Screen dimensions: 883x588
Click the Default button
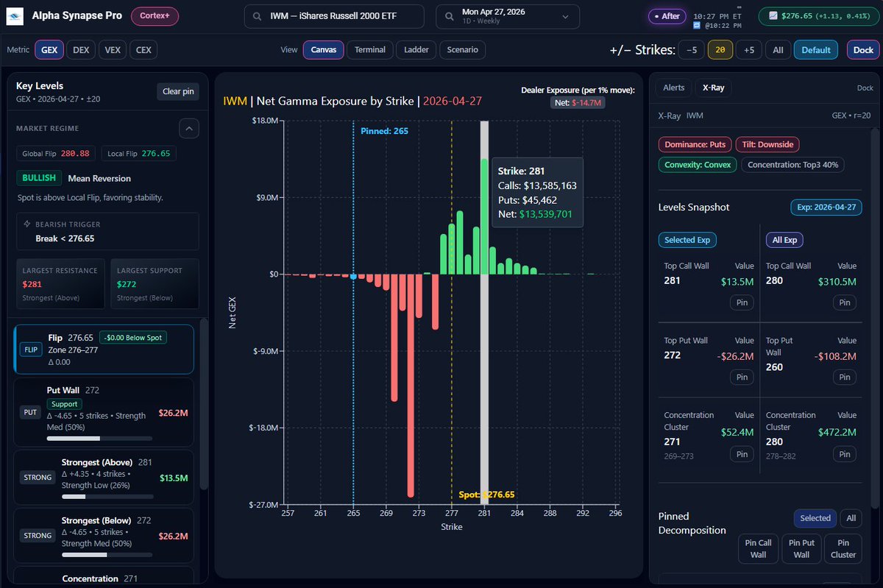(817, 50)
